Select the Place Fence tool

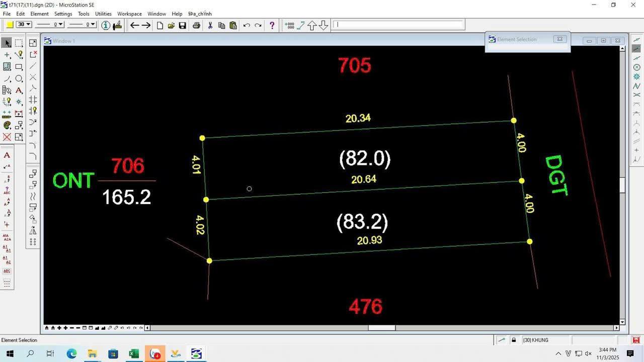coord(19,43)
